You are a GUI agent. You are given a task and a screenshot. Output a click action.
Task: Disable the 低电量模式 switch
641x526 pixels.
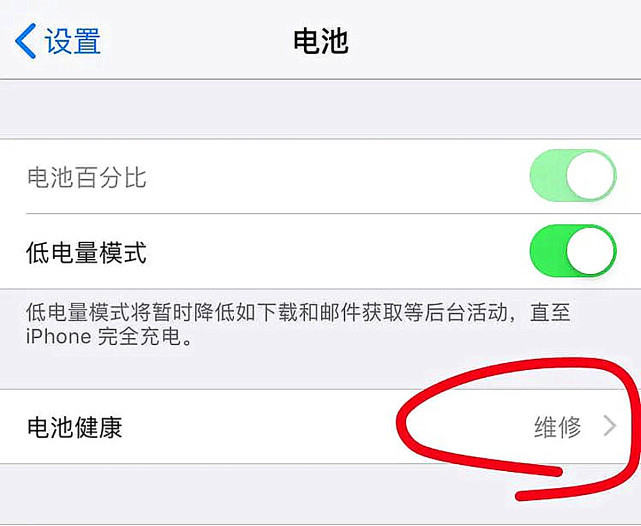pyautogui.click(x=573, y=251)
